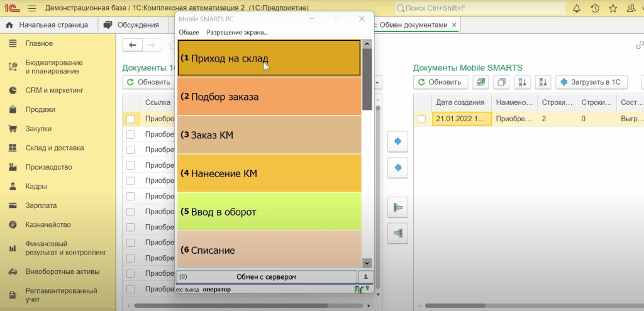The height and width of the screenshot is (311, 644).
Task: Select Приход на склад operation
Action: 269,58
